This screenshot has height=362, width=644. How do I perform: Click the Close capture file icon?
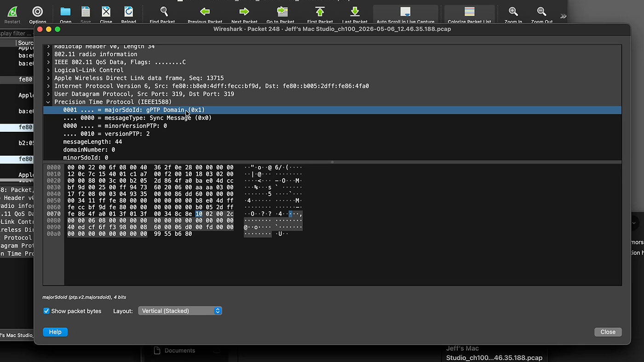106,12
